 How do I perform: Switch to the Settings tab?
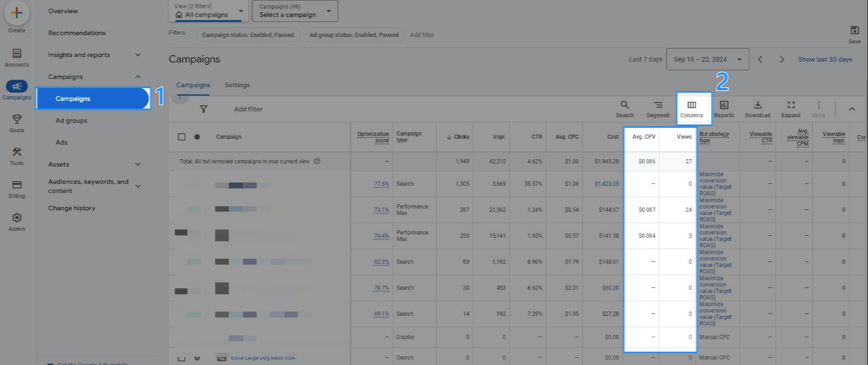pos(237,85)
